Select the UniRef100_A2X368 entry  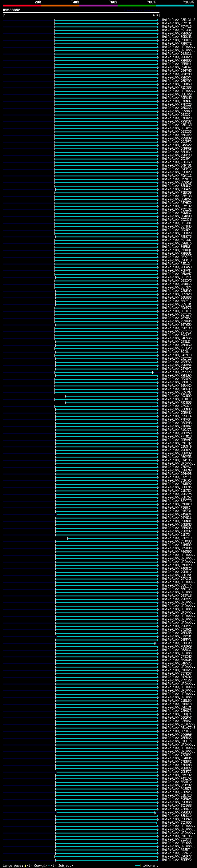177,88
